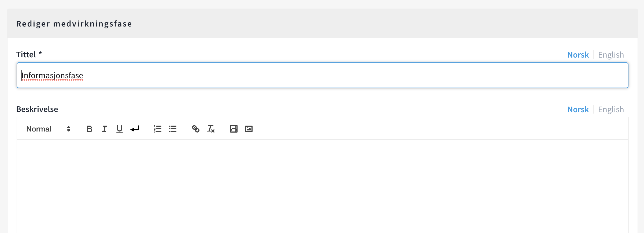
Task: Insert a line break with return-arrow icon
Action: pyautogui.click(x=135, y=129)
